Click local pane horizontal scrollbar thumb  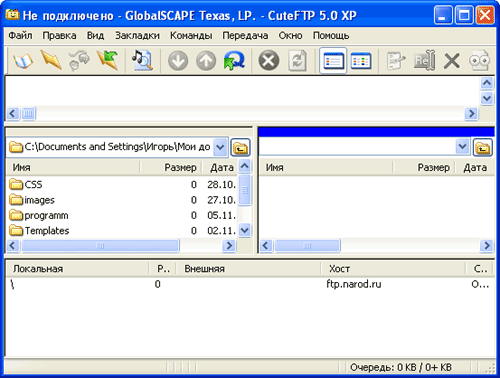click(100, 246)
